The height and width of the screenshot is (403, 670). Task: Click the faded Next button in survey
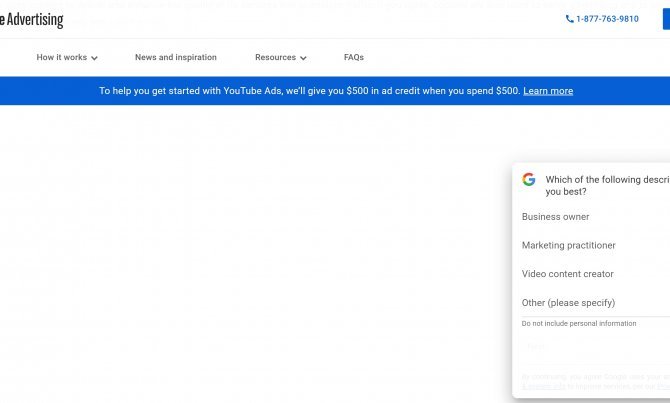[537, 347]
